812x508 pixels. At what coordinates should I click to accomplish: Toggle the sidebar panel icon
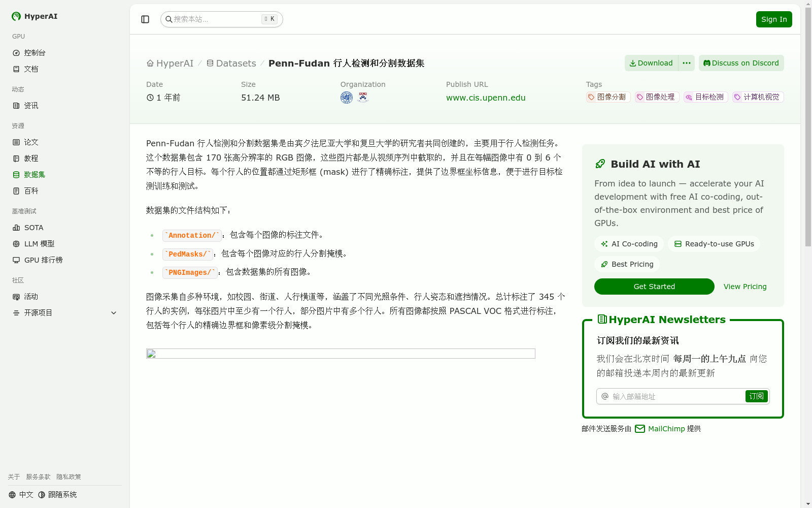[x=145, y=19]
